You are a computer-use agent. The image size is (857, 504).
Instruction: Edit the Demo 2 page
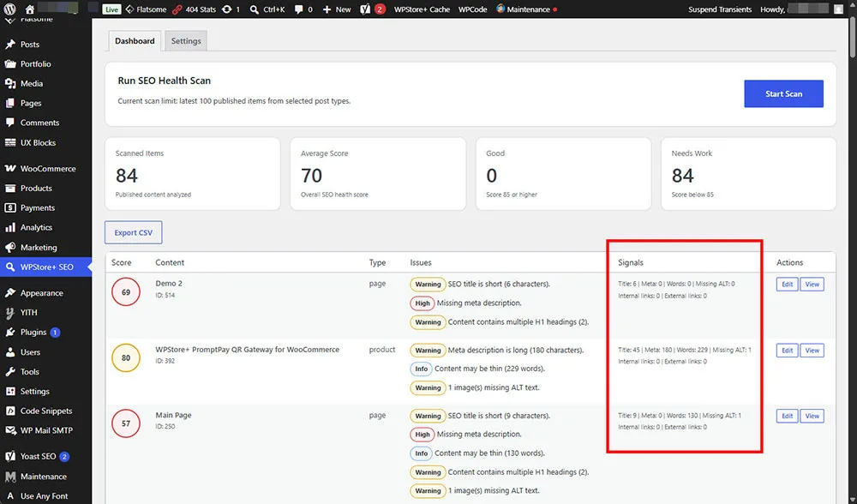point(787,285)
